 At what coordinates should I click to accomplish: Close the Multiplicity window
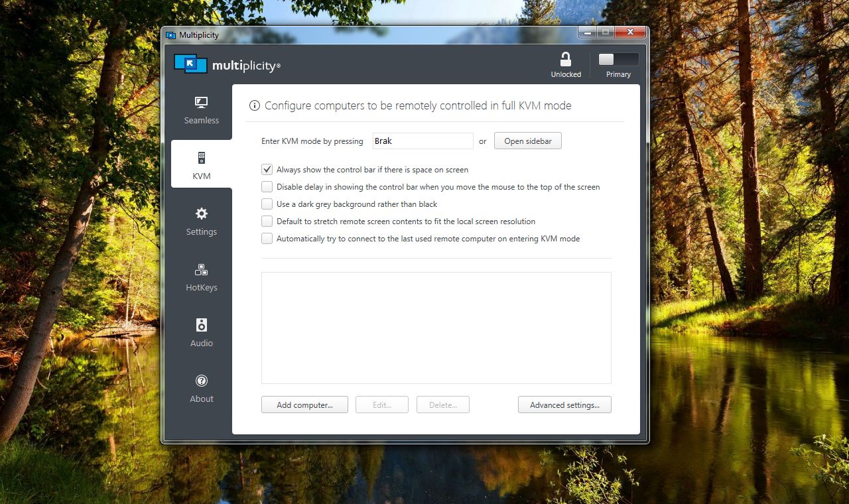coord(630,32)
